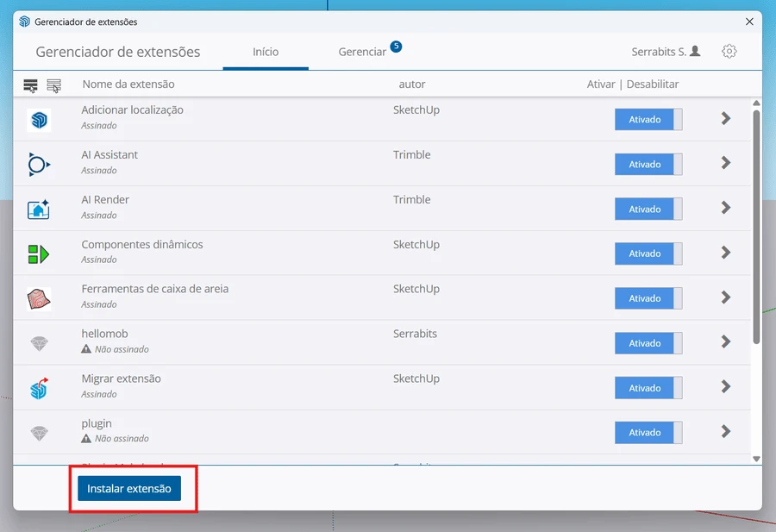Click the Trimble author of AI Assistant
The height and width of the screenshot is (532, 776).
(412, 155)
